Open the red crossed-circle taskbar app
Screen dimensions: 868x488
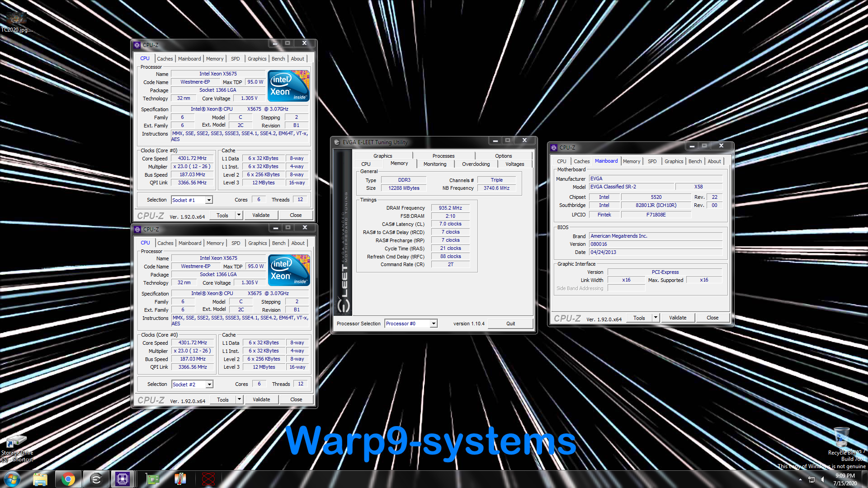tap(208, 479)
